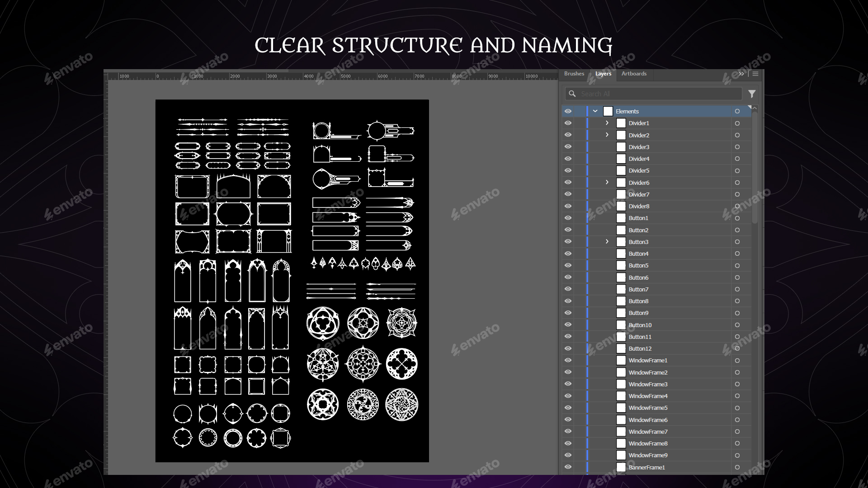Collapse the Elements layer group

(x=594, y=111)
